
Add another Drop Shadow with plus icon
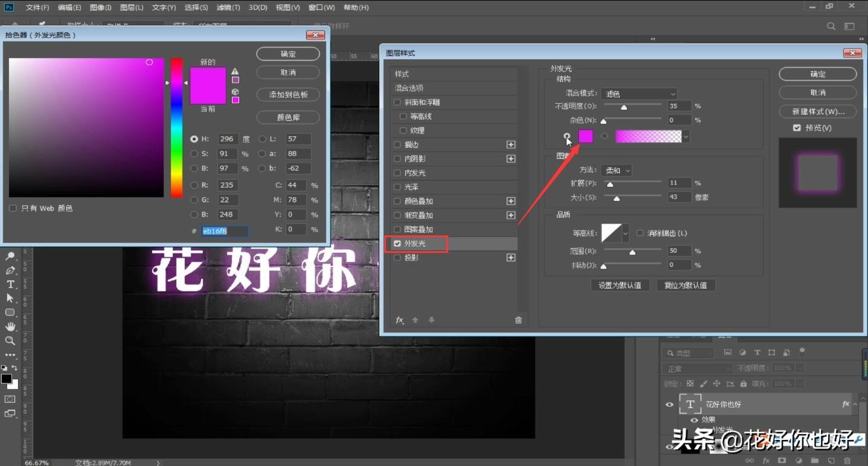click(x=511, y=258)
